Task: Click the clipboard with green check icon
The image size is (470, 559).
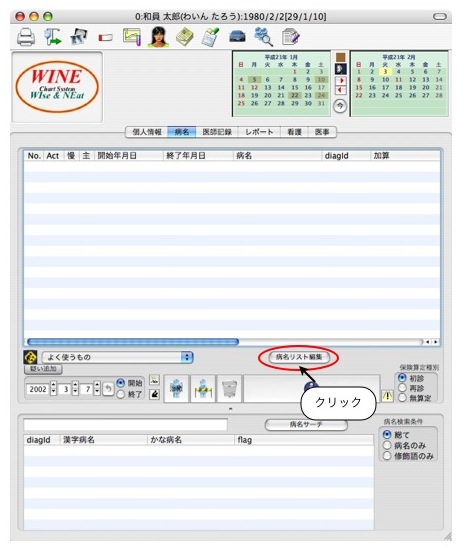Action: point(210,37)
